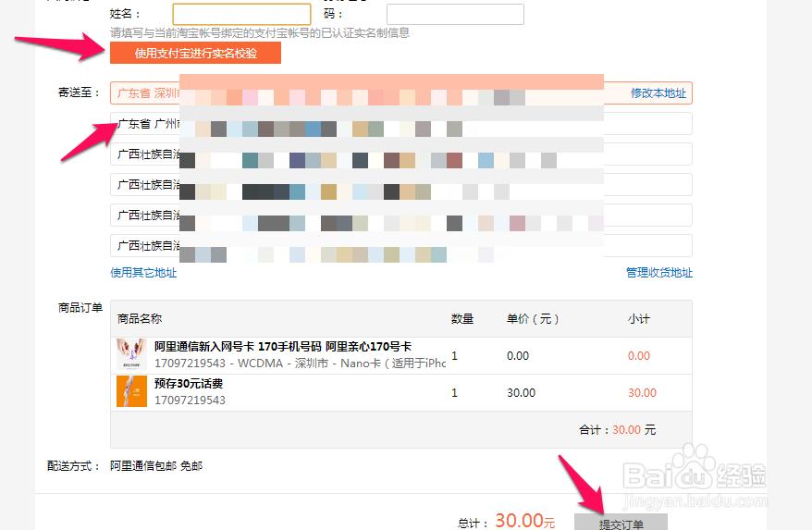812x530 pixels.
Task: Click 修改本地址 link
Action: tap(658, 93)
